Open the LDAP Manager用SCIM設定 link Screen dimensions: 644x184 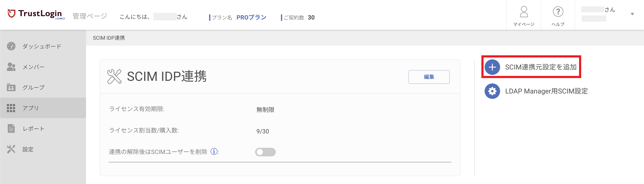[x=546, y=91]
